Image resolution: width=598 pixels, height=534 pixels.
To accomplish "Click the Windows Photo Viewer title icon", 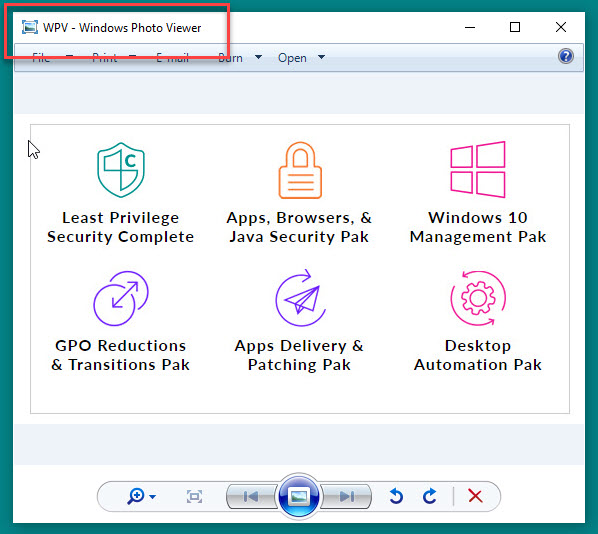I will pyautogui.click(x=30, y=27).
